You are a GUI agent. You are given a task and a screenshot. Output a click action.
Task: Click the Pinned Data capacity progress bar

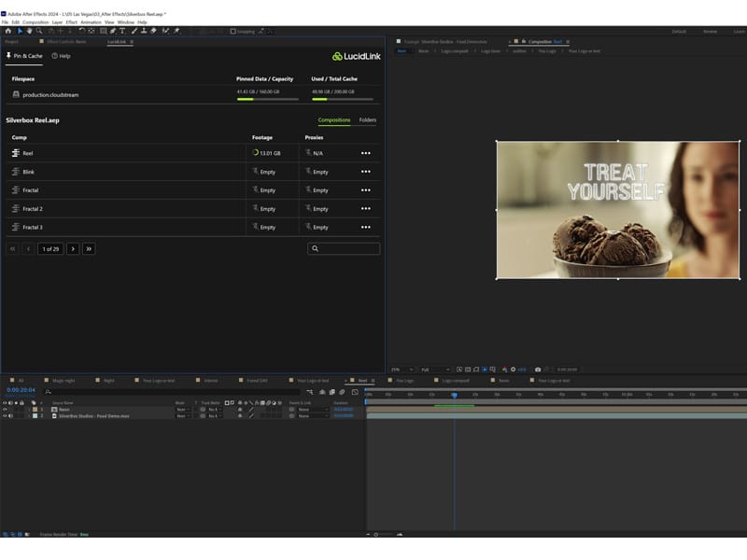pos(268,99)
